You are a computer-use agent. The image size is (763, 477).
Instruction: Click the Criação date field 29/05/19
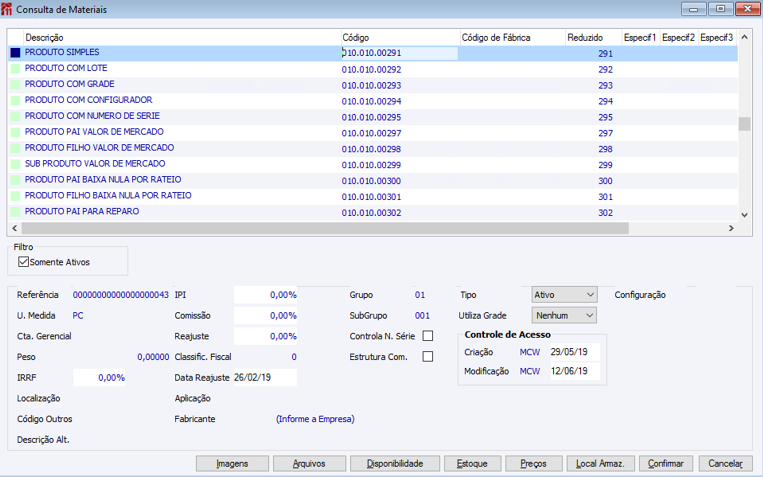tap(575, 352)
